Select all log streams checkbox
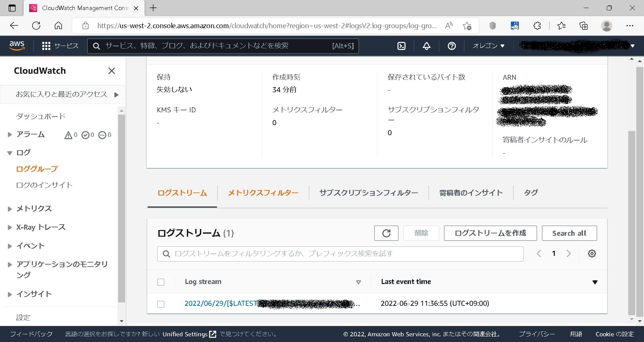 [161, 282]
